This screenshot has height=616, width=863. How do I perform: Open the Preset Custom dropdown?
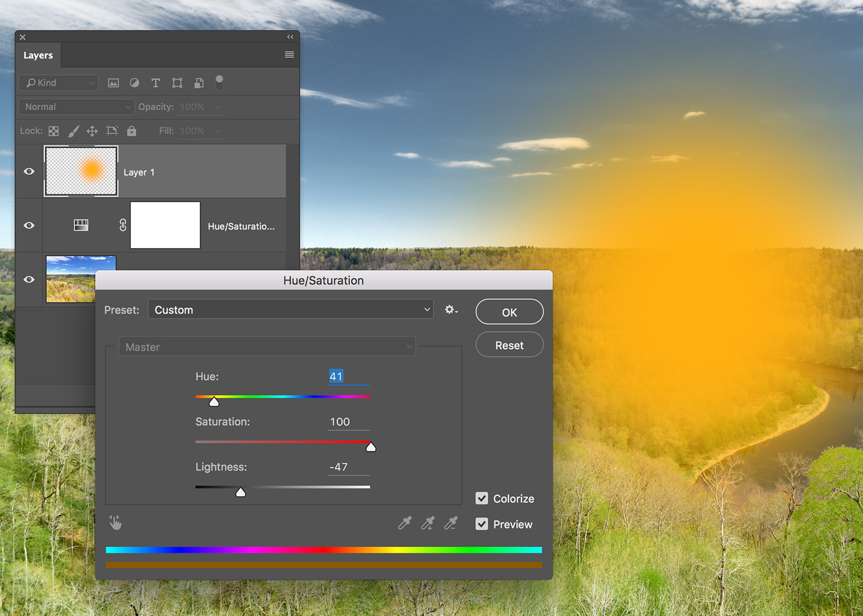(x=291, y=310)
